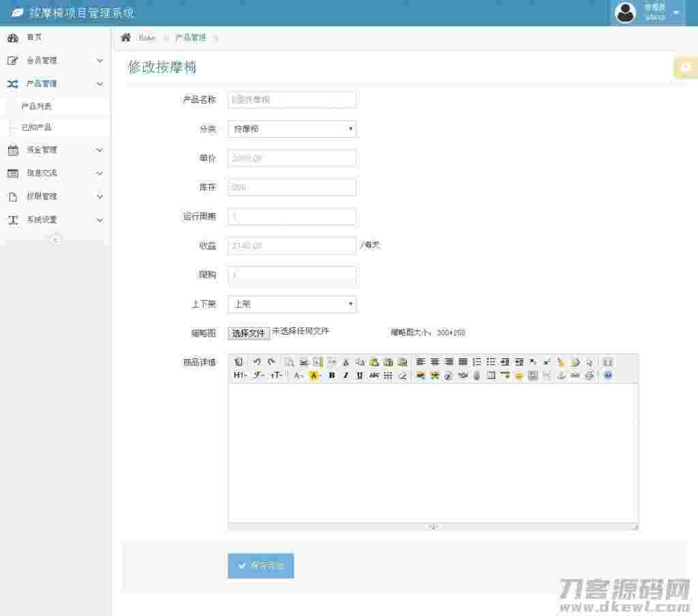The image size is (698, 616).
Task: Click the 选择文件 file upload button
Action: [248, 333]
